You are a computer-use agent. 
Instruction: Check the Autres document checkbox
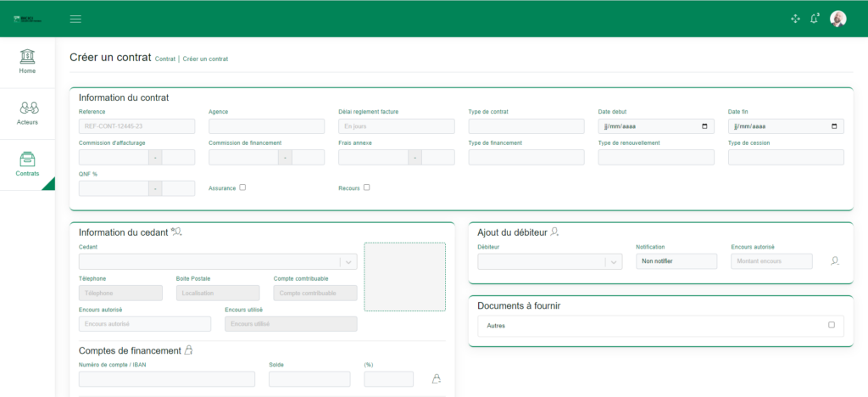click(x=831, y=325)
